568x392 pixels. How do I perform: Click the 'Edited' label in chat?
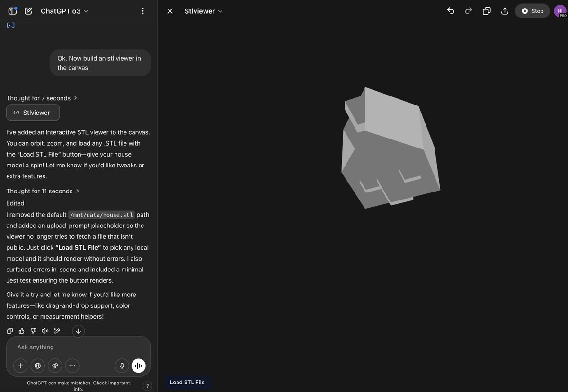15,203
